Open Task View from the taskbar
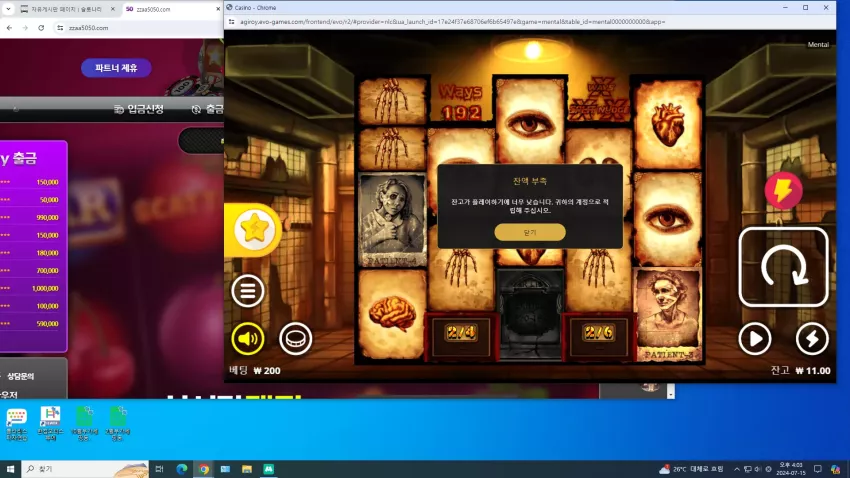Viewport: 850px width, 478px height. pos(159,469)
